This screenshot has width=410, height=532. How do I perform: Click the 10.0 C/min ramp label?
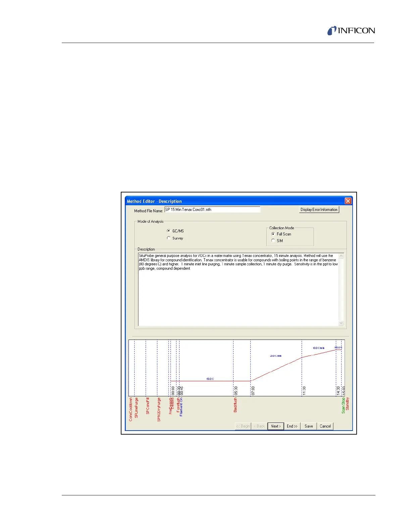click(x=319, y=348)
